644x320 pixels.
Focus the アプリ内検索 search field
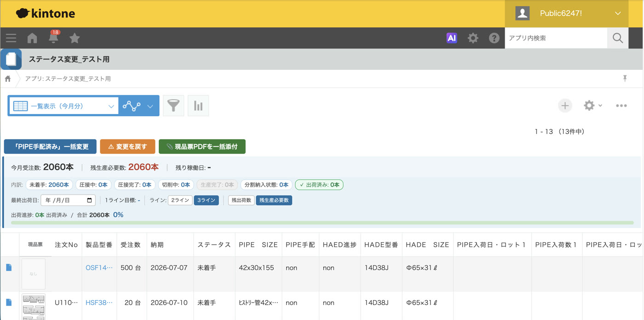[x=556, y=38]
